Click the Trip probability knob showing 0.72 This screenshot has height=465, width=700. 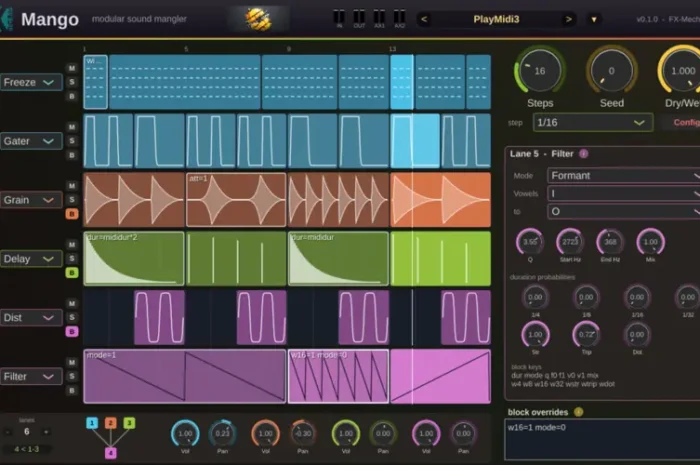[x=586, y=335]
